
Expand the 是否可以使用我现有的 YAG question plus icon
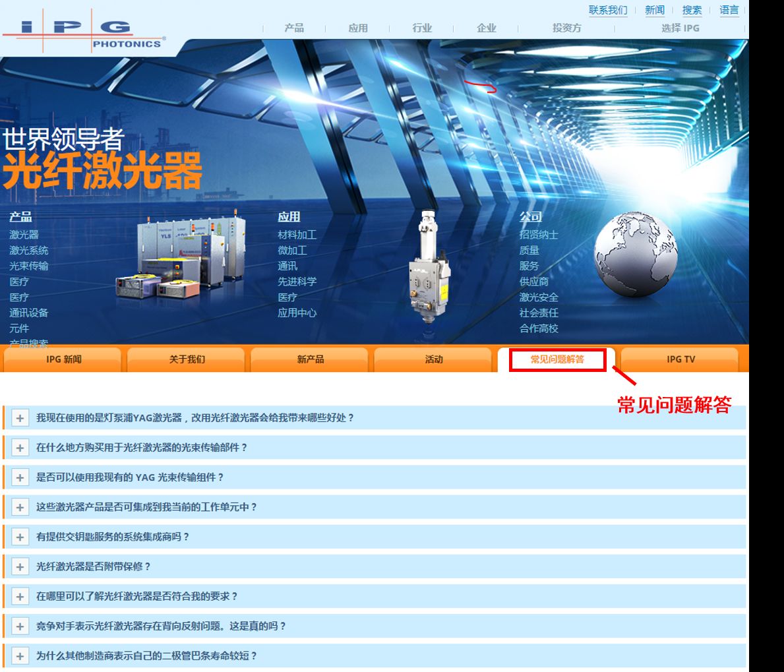pyautogui.click(x=20, y=477)
